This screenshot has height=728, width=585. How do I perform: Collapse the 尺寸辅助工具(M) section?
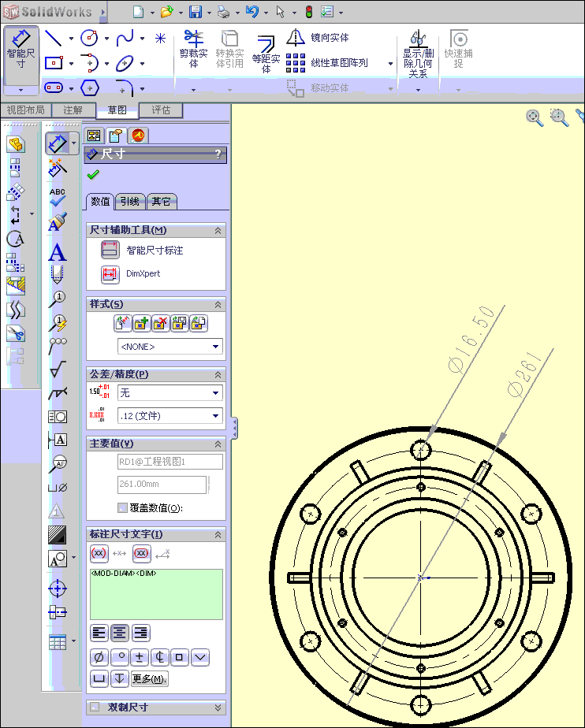tap(218, 230)
